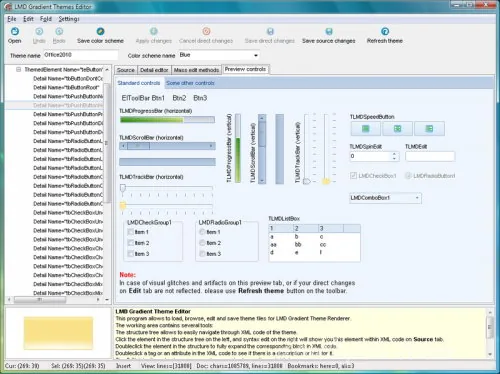Click the Open toolbar icon
This screenshot has height=374, width=500.
(x=15, y=31)
